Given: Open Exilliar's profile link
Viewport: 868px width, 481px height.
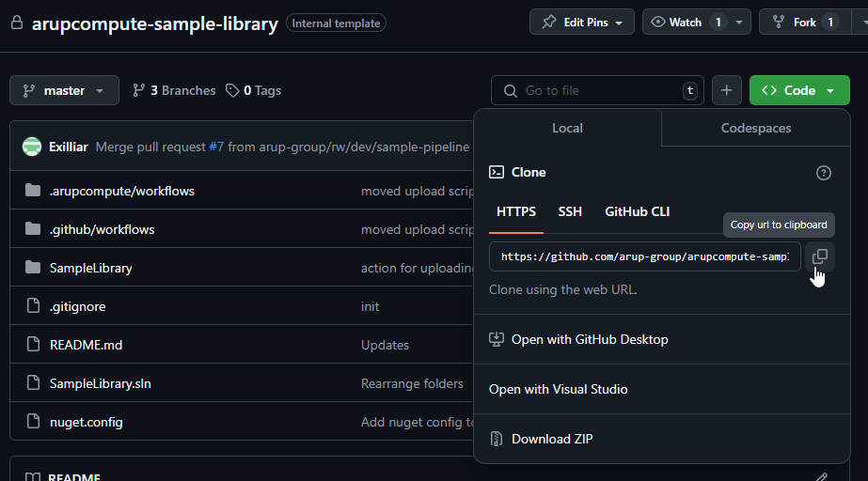Looking at the screenshot, I should [x=68, y=147].
